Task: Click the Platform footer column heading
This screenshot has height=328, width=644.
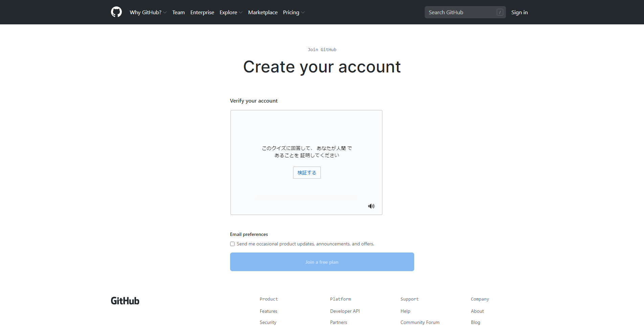Action: pos(340,299)
